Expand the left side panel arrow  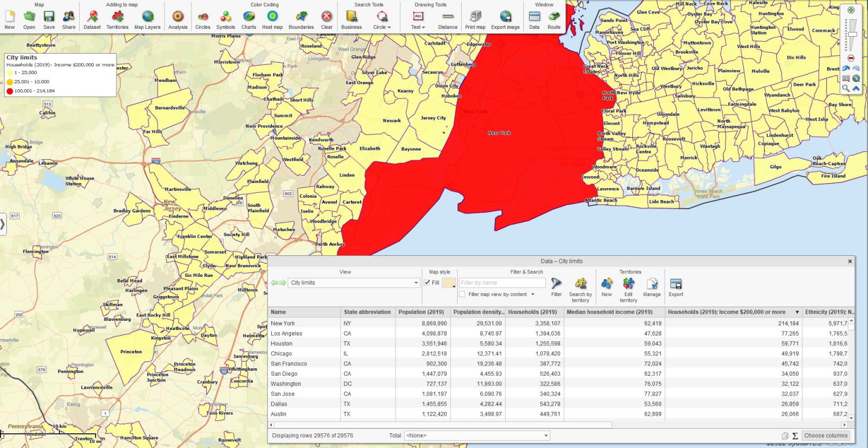point(3,224)
